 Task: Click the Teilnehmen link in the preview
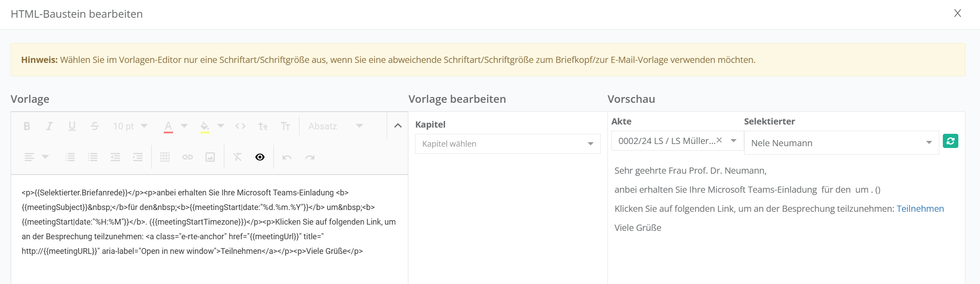(x=920, y=209)
